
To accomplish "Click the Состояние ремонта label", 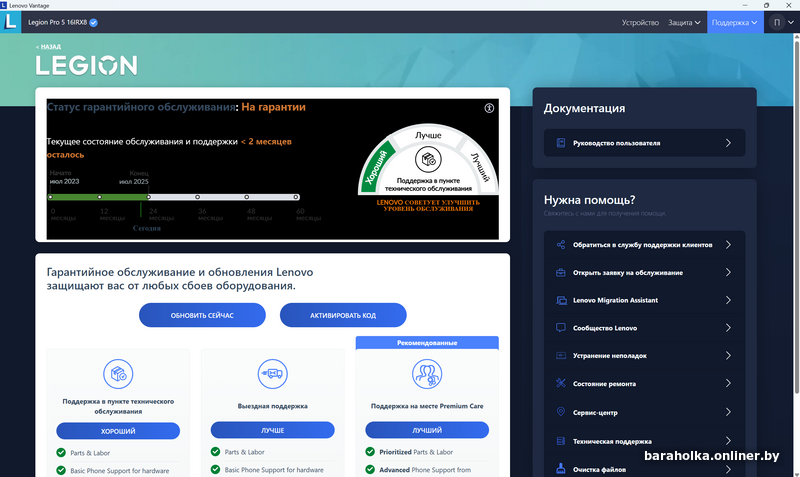I will 604,384.
